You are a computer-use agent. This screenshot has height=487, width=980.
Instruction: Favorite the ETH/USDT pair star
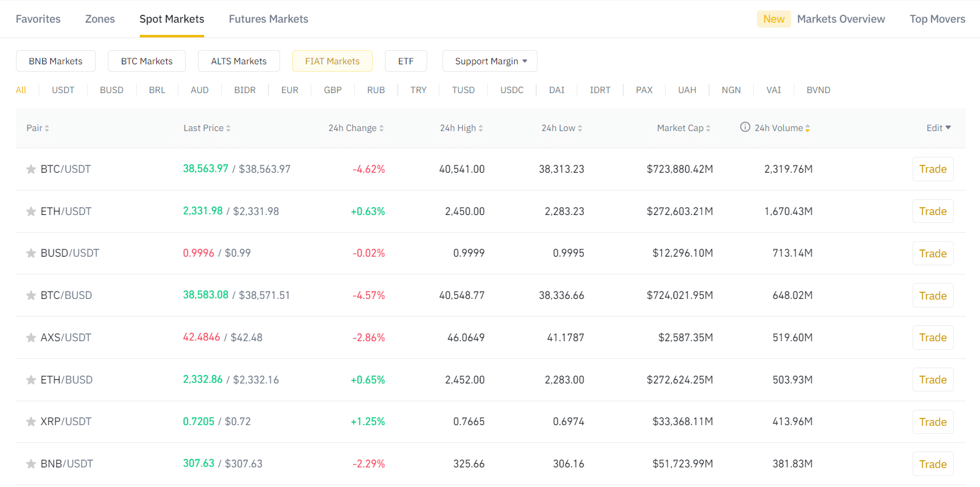[x=31, y=212]
